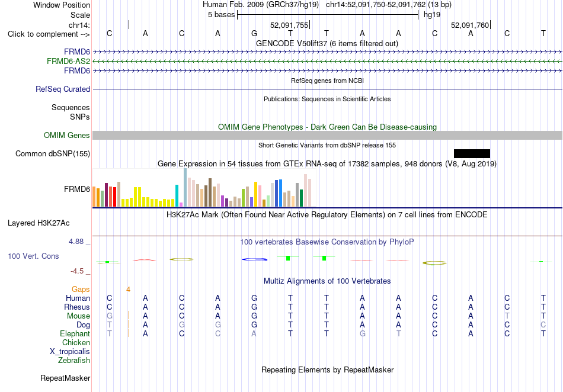Click the bright cyan bar in GTEx chart
Screen dimensions: 563x392
pyautogui.click(x=177, y=196)
